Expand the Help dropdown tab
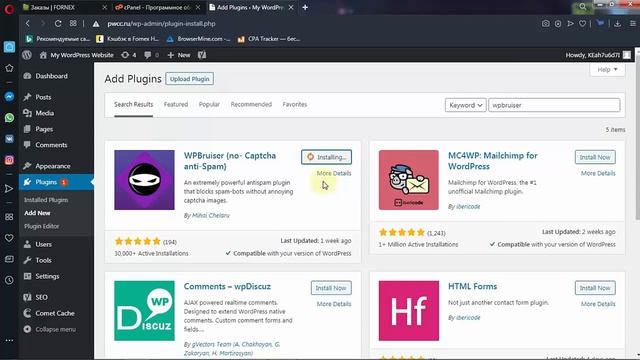640x360 pixels. pos(607,69)
